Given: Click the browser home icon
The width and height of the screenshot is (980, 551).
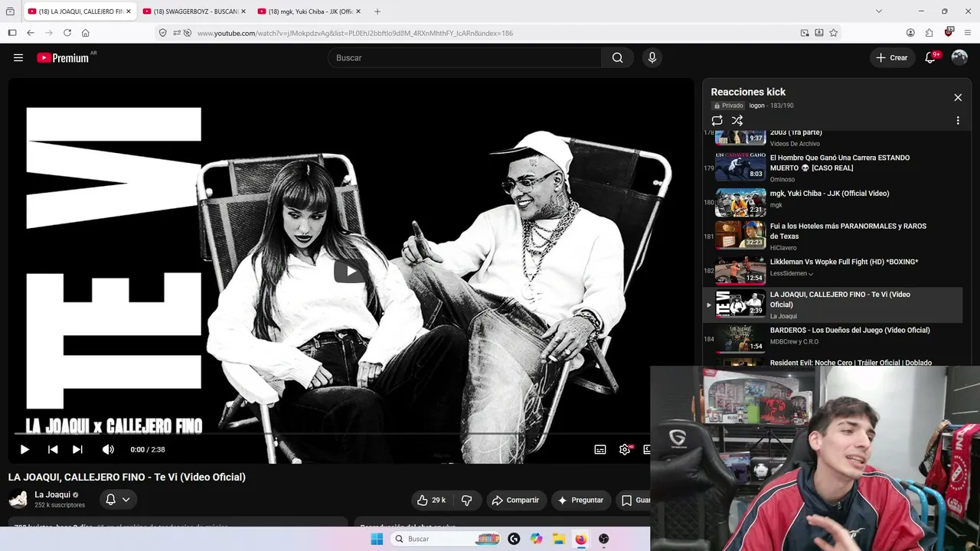Looking at the screenshot, I should click(x=86, y=33).
